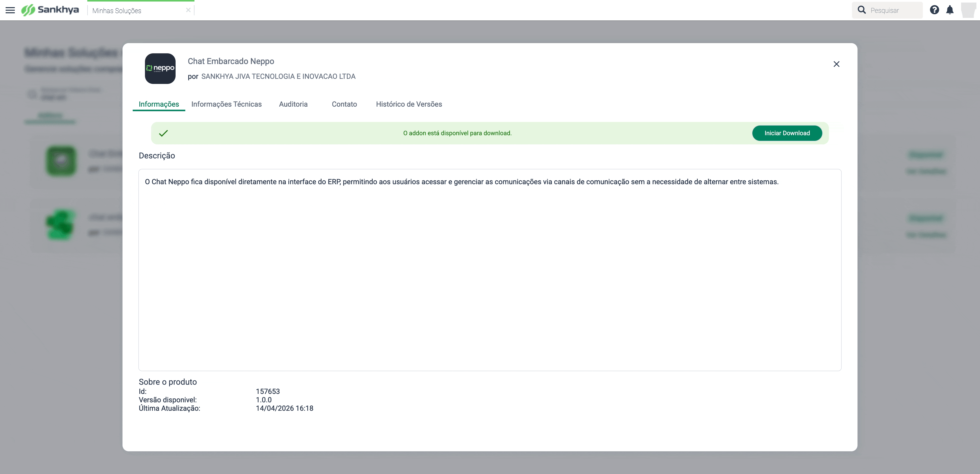Open the Contato tab

pos(344,104)
